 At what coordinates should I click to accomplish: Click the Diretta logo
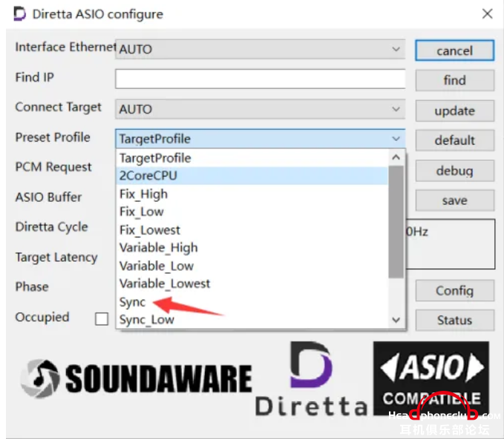click(x=311, y=379)
